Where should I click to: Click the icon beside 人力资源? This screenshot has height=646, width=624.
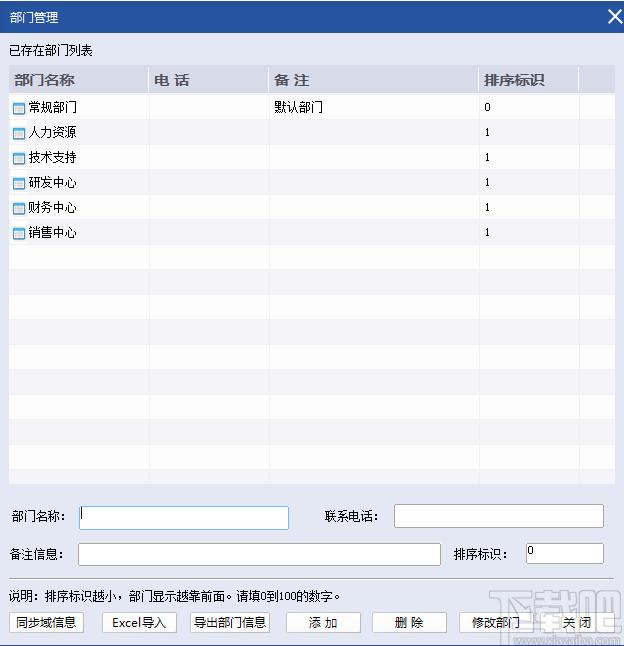[19, 133]
